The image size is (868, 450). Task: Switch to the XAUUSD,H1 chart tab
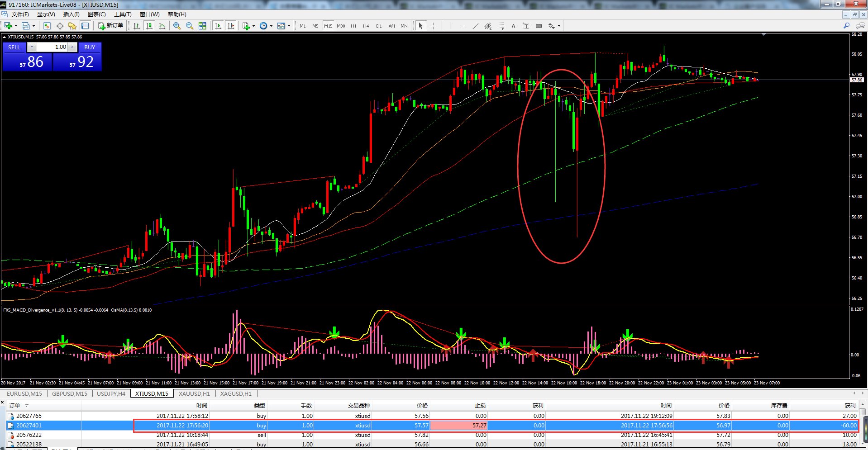194,393
